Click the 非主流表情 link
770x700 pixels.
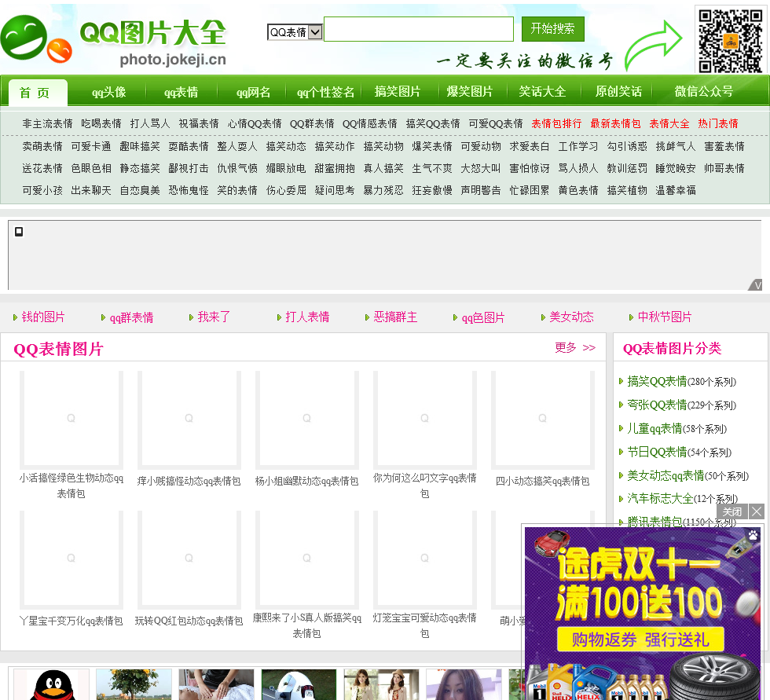click(x=48, y=123)
